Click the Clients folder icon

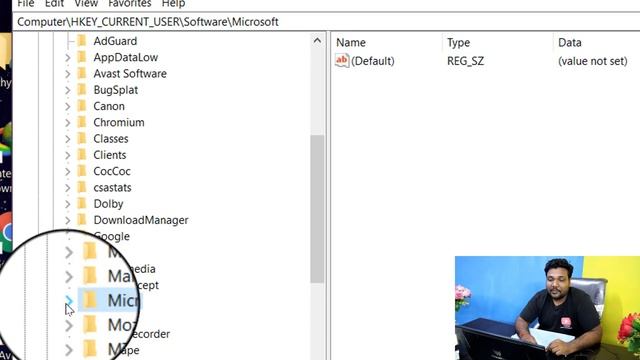[x=82, y=155]
